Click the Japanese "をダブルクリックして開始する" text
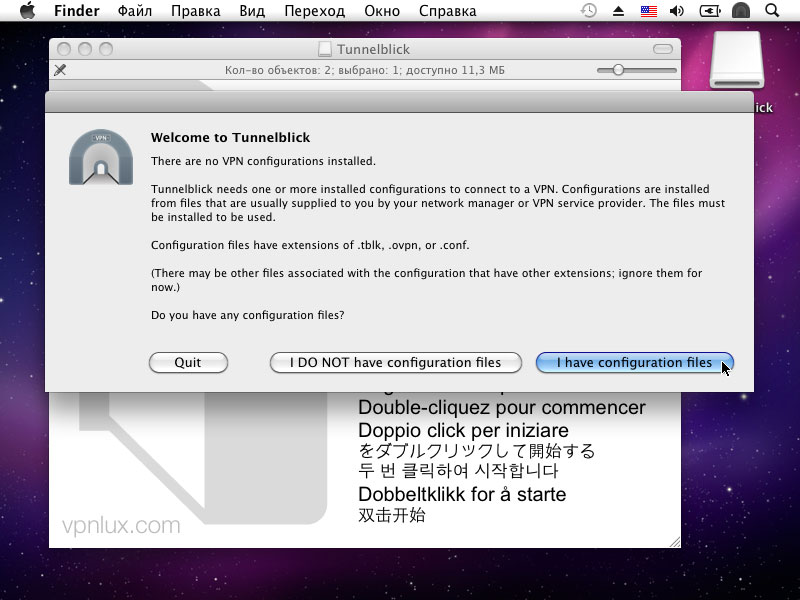800x600 pixels. click(477, 451)
